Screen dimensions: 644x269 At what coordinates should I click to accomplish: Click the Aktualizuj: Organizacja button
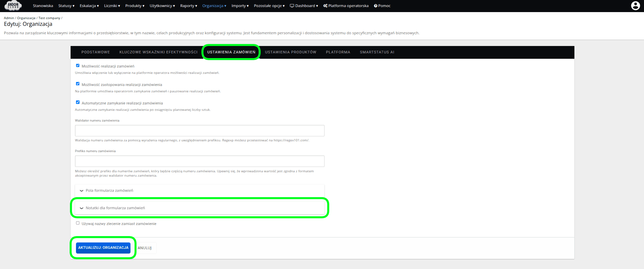(103, 248)
